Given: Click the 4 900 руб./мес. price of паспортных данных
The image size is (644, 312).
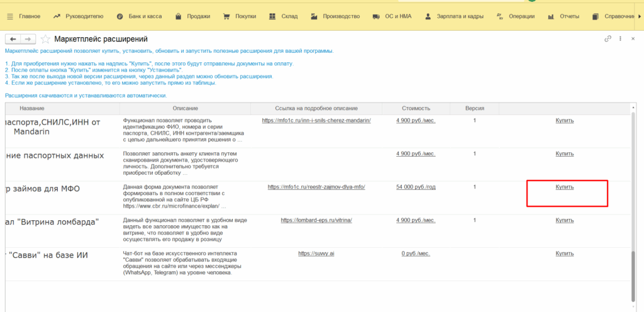Looking at the screenshot, I should pos(416,153).
